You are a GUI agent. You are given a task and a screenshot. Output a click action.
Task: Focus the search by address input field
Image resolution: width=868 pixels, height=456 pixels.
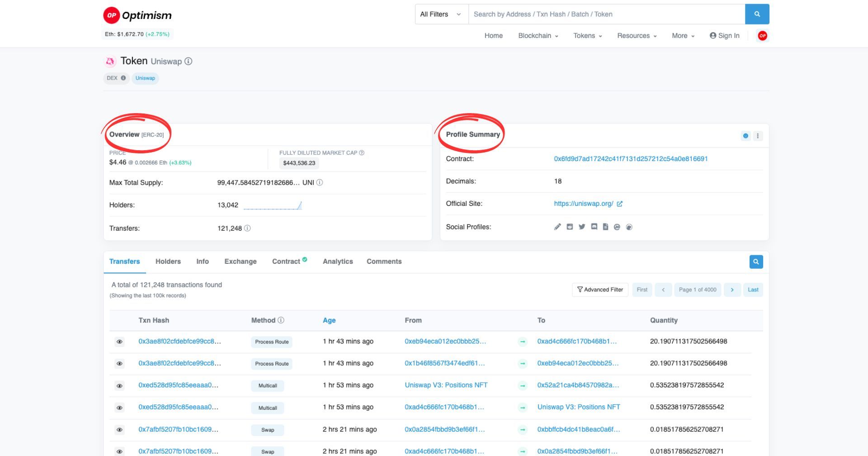[607, 14]
